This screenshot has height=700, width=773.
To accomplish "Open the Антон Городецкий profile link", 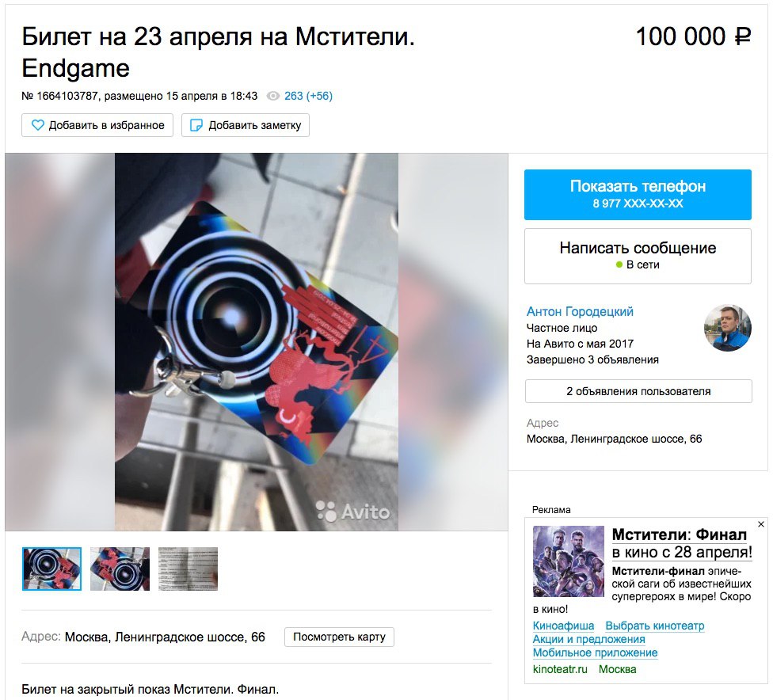I will click(580, 311).
